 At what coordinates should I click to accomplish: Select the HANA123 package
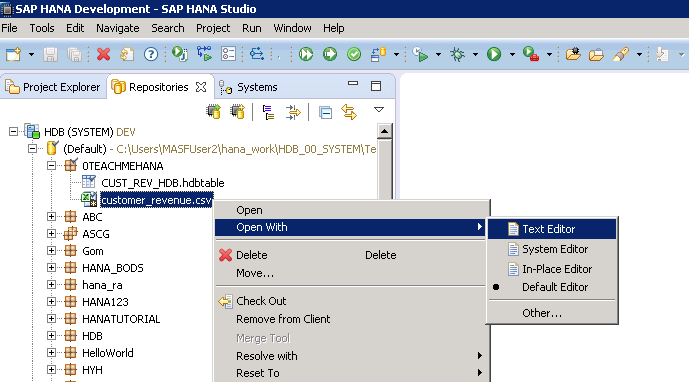pyautogui.click(x=105, y=302)
